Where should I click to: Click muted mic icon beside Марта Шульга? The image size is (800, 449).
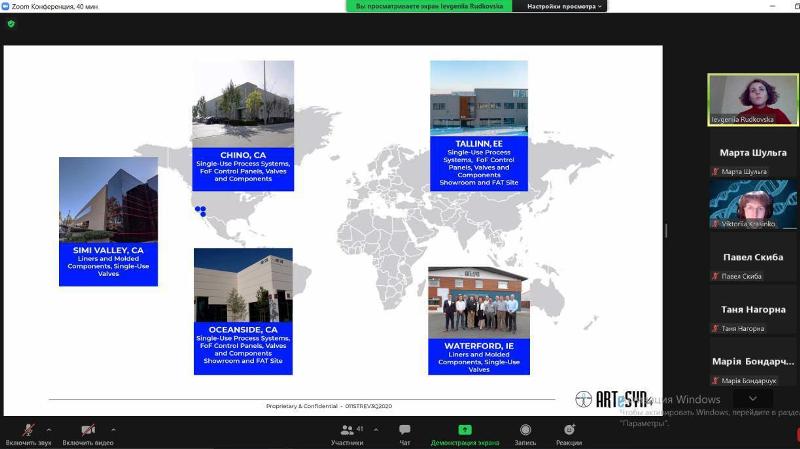(x=715, y=171)
